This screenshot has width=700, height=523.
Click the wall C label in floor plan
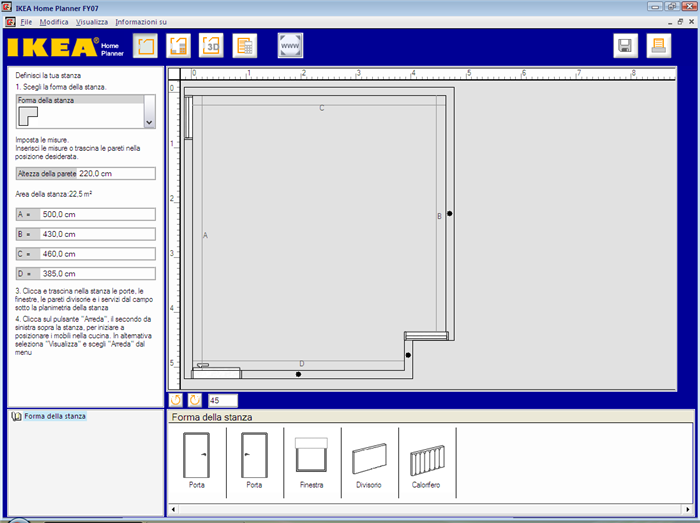coord(321,108)
